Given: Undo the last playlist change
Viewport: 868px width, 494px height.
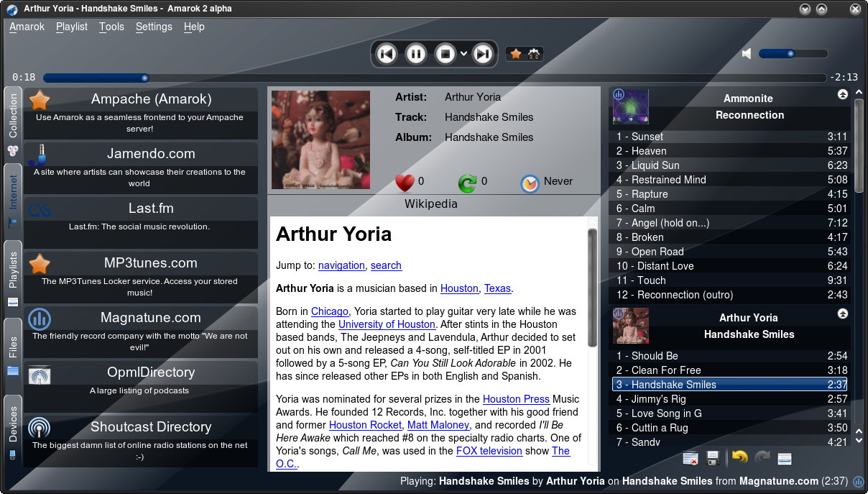Looking at the screenshot, I should coord(739,457).
